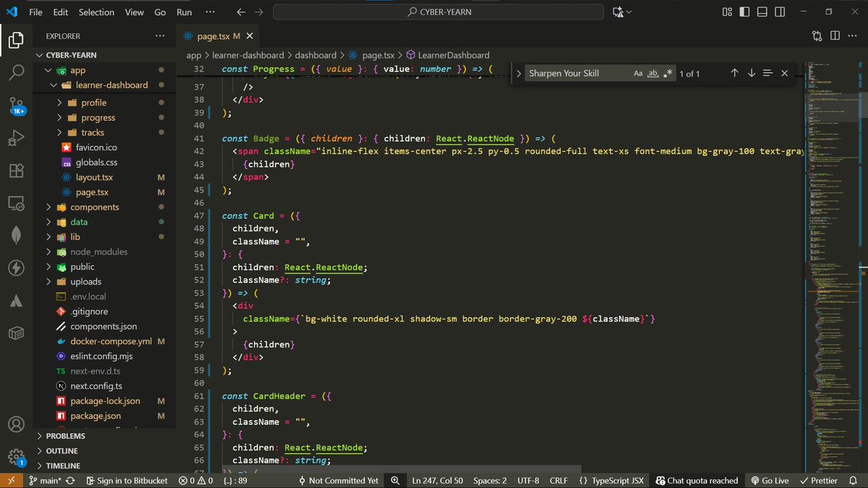Open Source Control view with 1K+ badge
Screen dimensions: 868x488
[x=17, y=106]
